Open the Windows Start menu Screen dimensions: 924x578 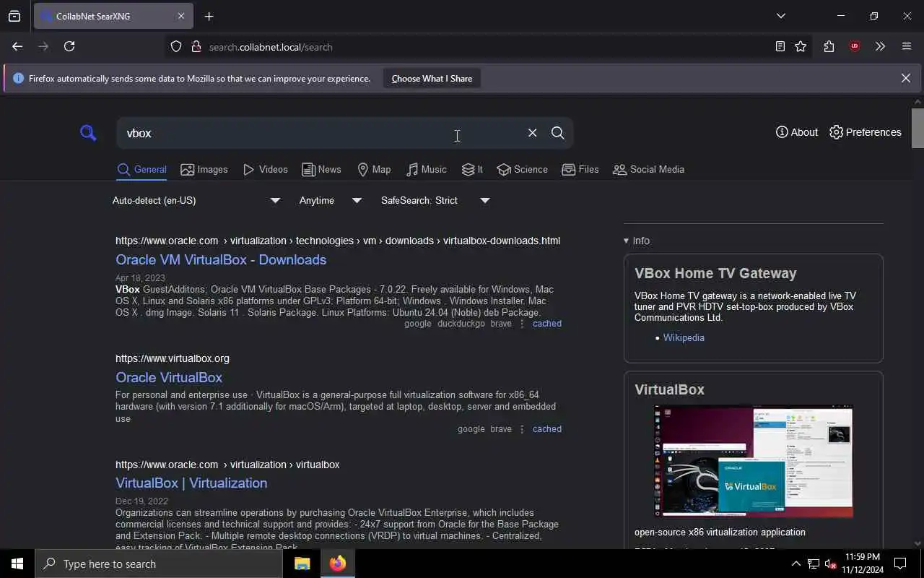coord(17,564)
